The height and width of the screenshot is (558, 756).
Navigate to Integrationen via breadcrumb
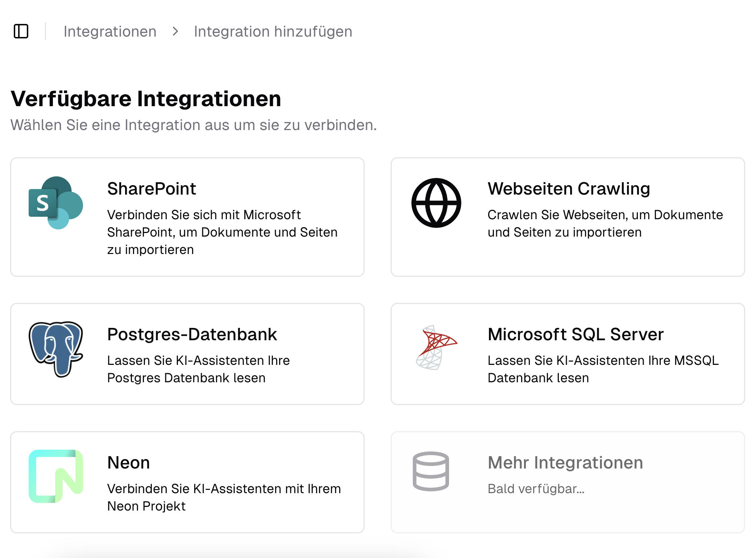click(110, 32)
